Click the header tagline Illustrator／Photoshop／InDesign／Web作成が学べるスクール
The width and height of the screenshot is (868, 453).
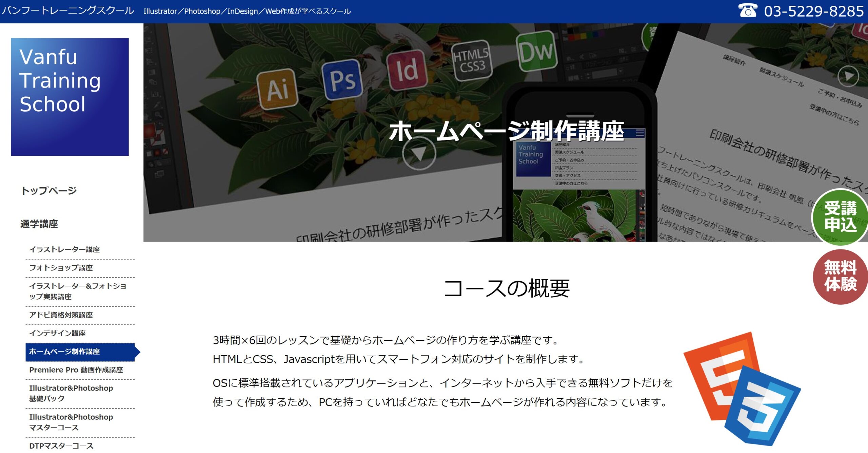click(247, 11)
